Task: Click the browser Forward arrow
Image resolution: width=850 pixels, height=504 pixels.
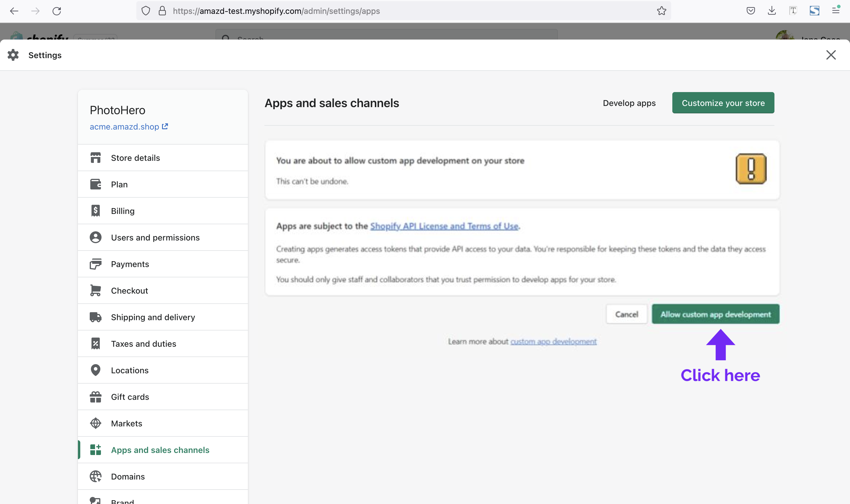Action: (x=35, y=11)
